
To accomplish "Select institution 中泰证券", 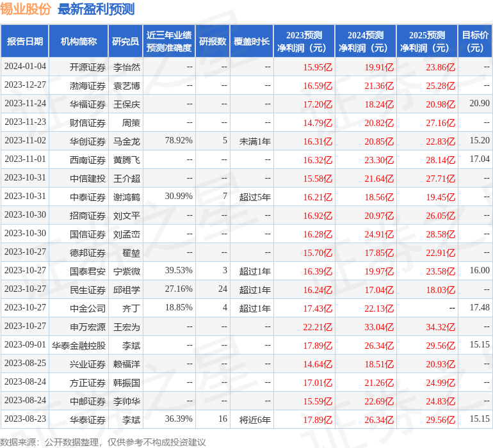I will pos(88,197).
